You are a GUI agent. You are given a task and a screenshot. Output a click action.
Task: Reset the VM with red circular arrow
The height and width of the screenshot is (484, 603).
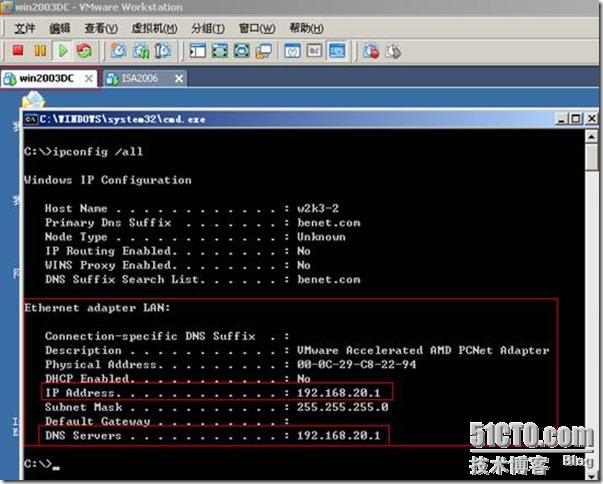pos(84,50)
